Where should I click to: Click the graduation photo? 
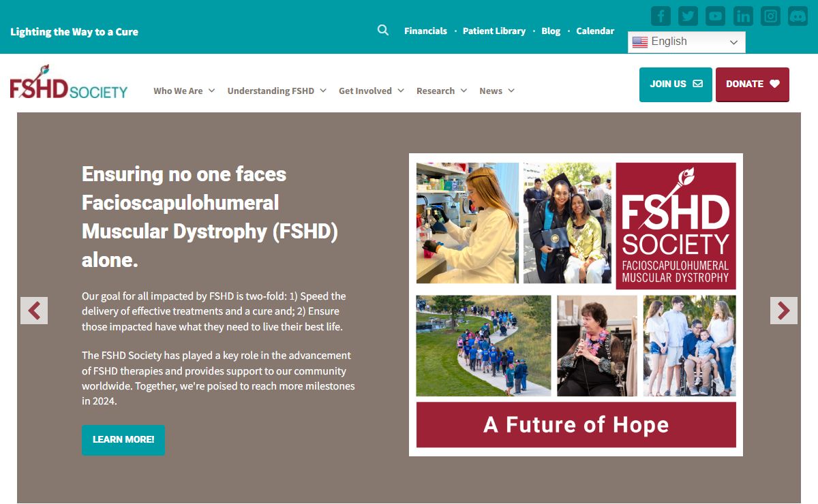(x=567, y=223)
